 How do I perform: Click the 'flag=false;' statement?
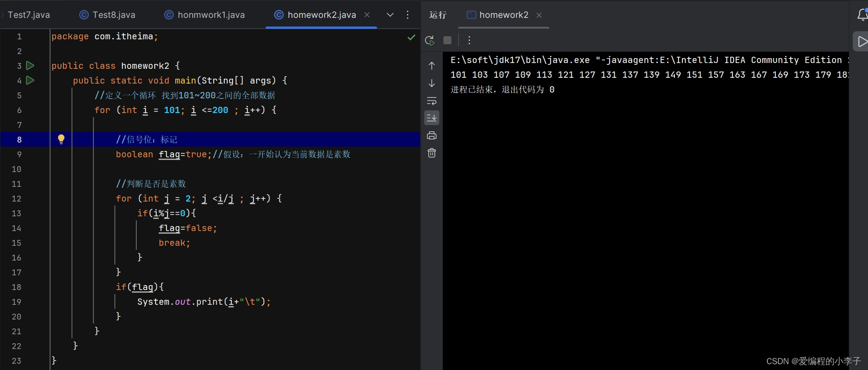(188, 228)
